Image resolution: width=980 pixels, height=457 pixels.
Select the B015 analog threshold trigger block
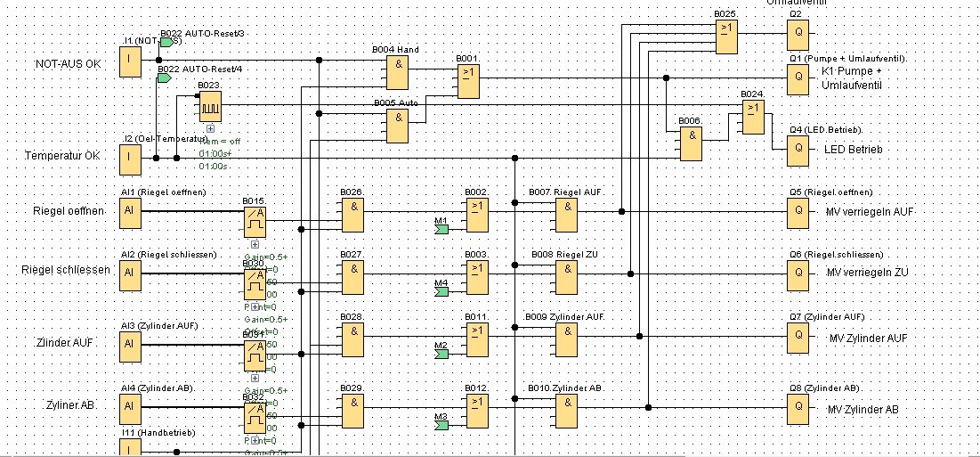point(255,221)
